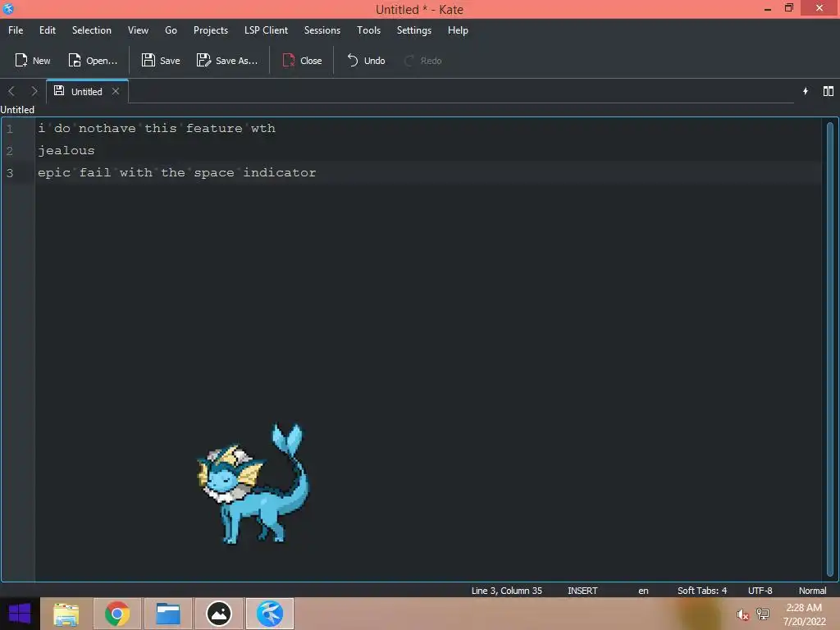Close the document with the toolbar Close button

(x=303, y=61)
